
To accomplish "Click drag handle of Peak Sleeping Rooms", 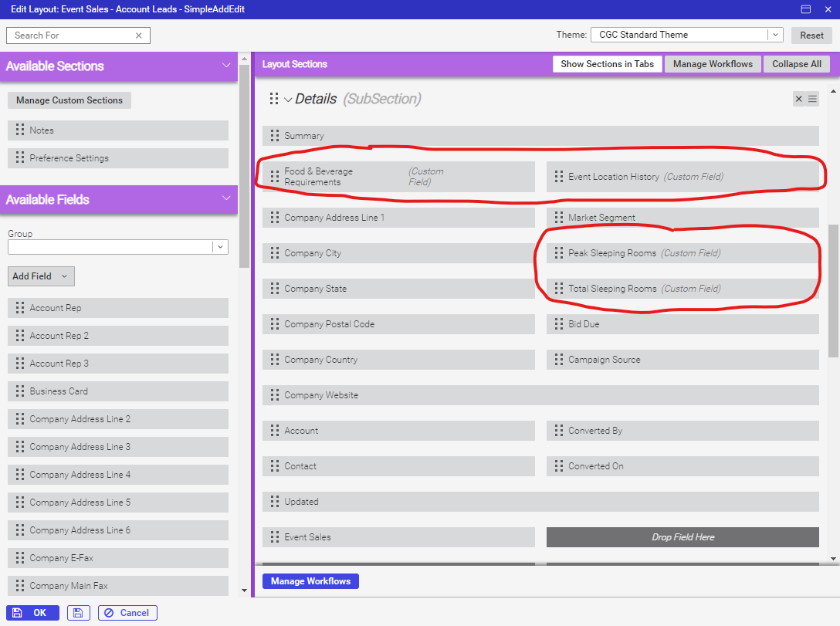I will 559,252.
